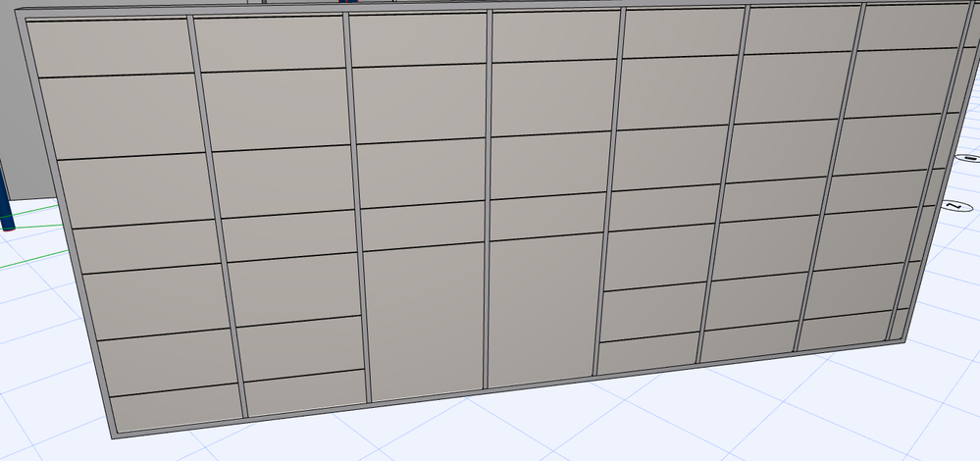Select grid bubble marker labeled 1

(x=969, y=159)
